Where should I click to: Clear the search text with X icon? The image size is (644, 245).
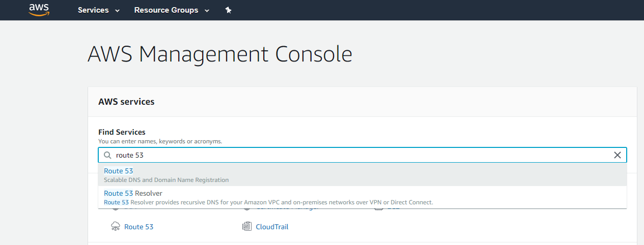tap(617, 155)
